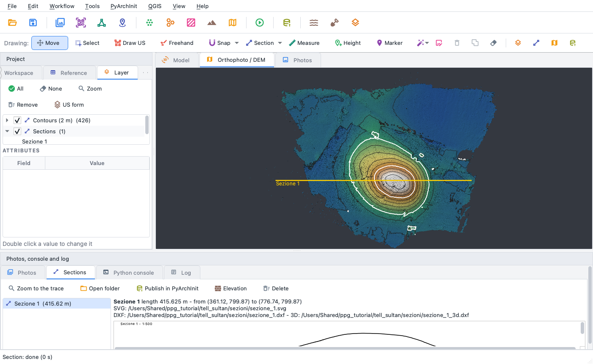Click the pink hatched square icon
Screen dimensions: 593x364
(191, 23)
